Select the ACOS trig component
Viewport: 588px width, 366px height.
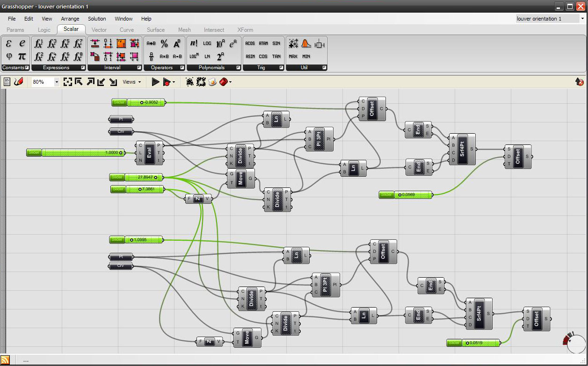click(250, 43)
